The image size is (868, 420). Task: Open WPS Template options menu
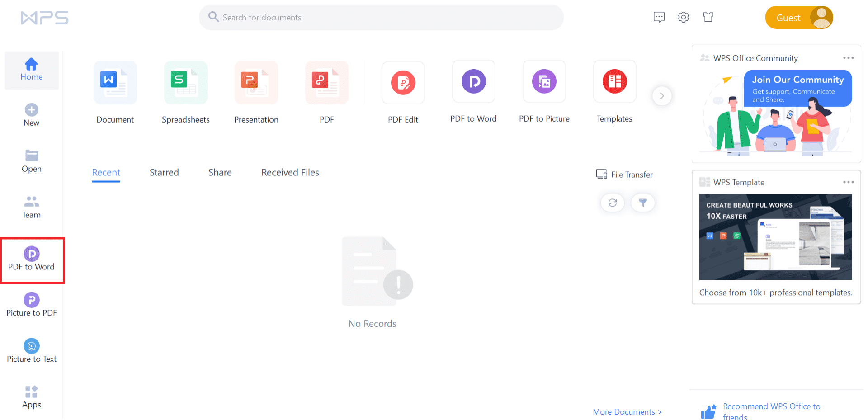coord(849,182)
